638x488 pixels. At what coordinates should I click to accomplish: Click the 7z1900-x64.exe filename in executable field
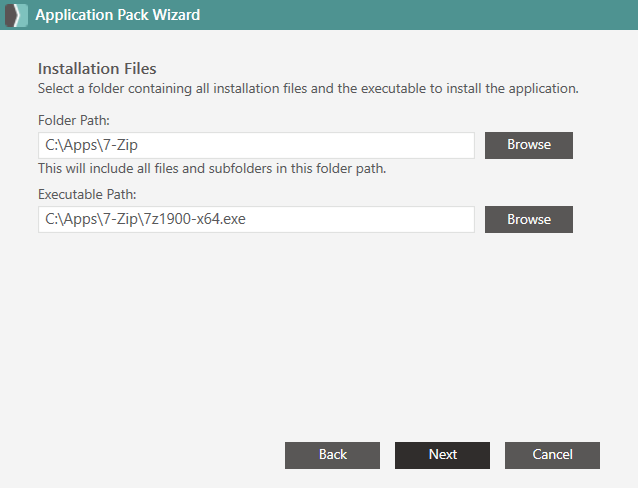click(x=194, y=219)
